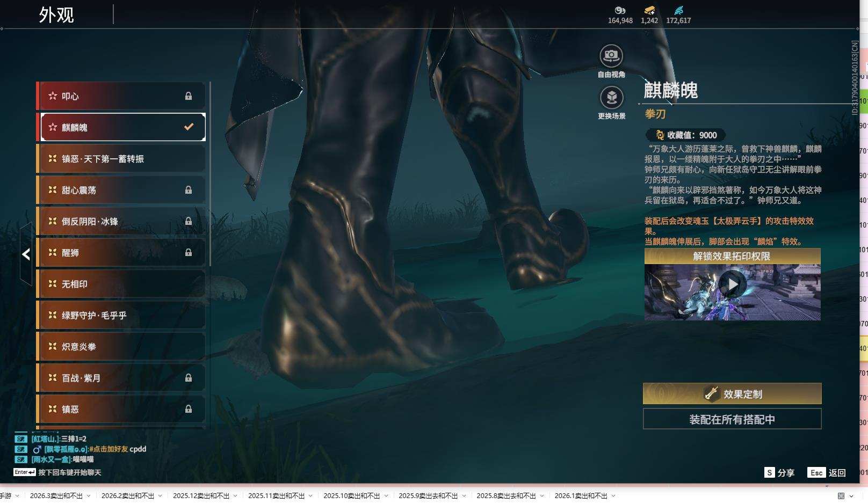Screen dimensions: 868x504
Task: Click the lock icon on 醒狮
Action: (x=189, y=252)
